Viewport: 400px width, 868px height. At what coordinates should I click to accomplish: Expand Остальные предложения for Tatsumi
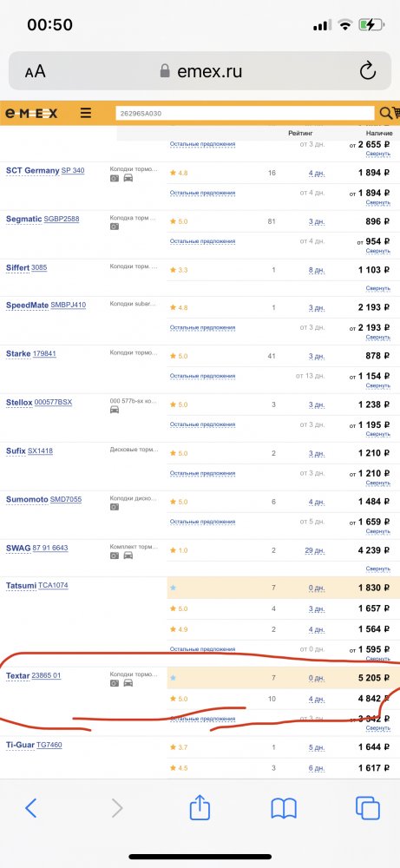[202, 648]
